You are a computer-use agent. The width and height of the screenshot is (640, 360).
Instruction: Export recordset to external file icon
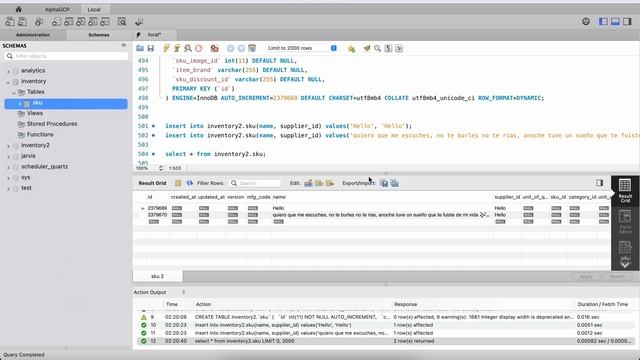pos(384,183)
